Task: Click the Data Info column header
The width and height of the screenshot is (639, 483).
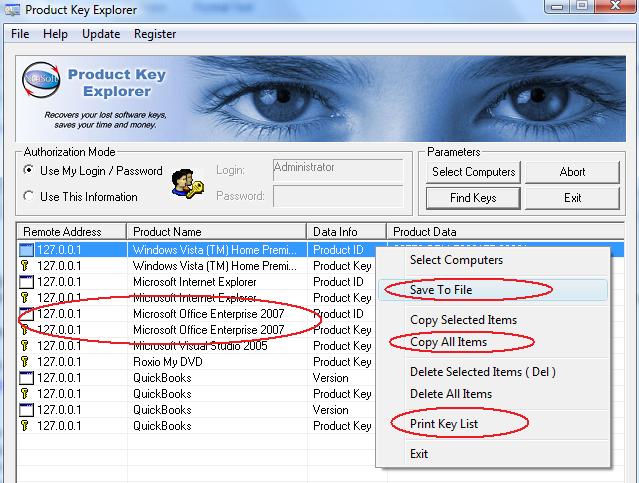Action: 346,232
